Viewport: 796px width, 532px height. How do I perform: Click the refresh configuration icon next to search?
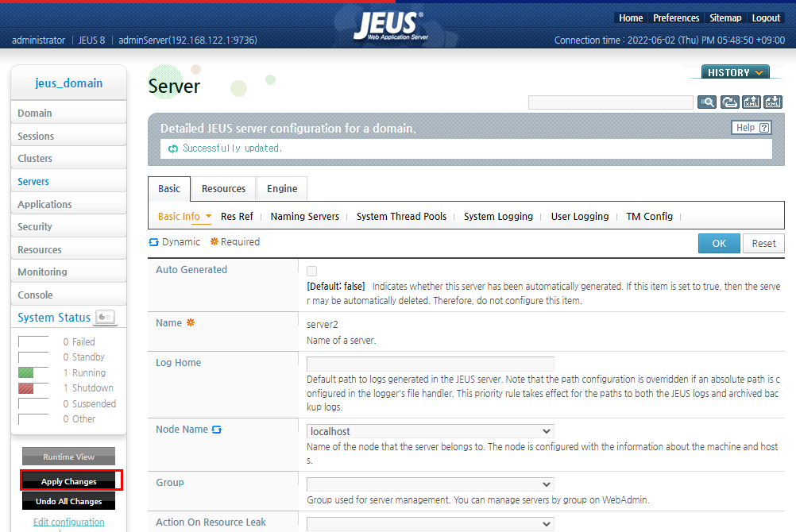coord(729,102)
